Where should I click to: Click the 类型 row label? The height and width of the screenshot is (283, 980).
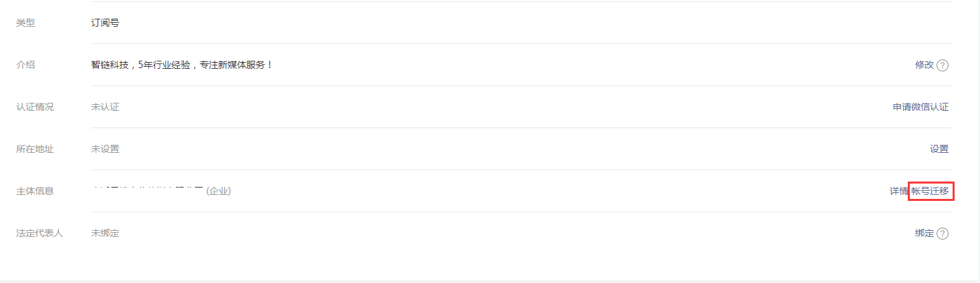coord(25,23)
